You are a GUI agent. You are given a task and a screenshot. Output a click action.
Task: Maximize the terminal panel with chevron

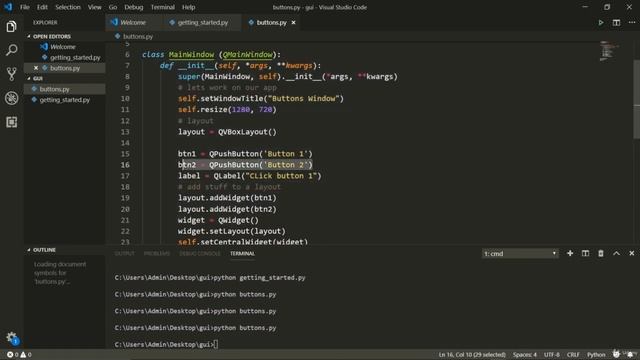[616, 253]
